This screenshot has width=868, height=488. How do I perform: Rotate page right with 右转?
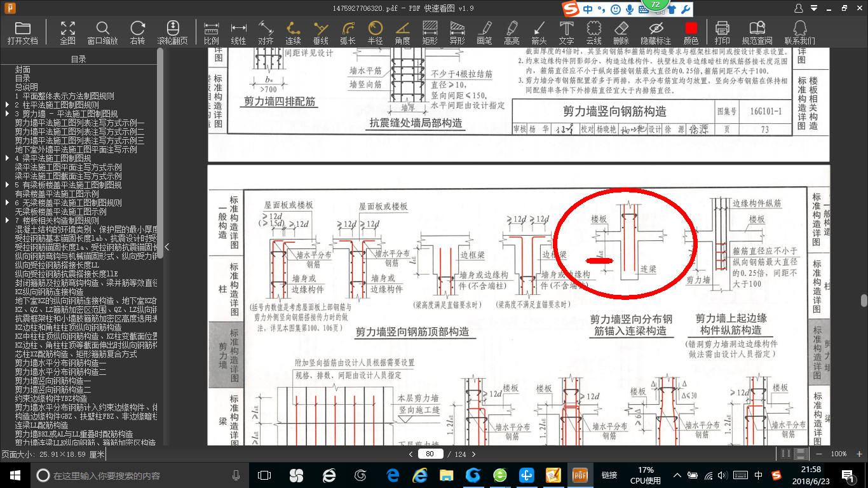137,32
